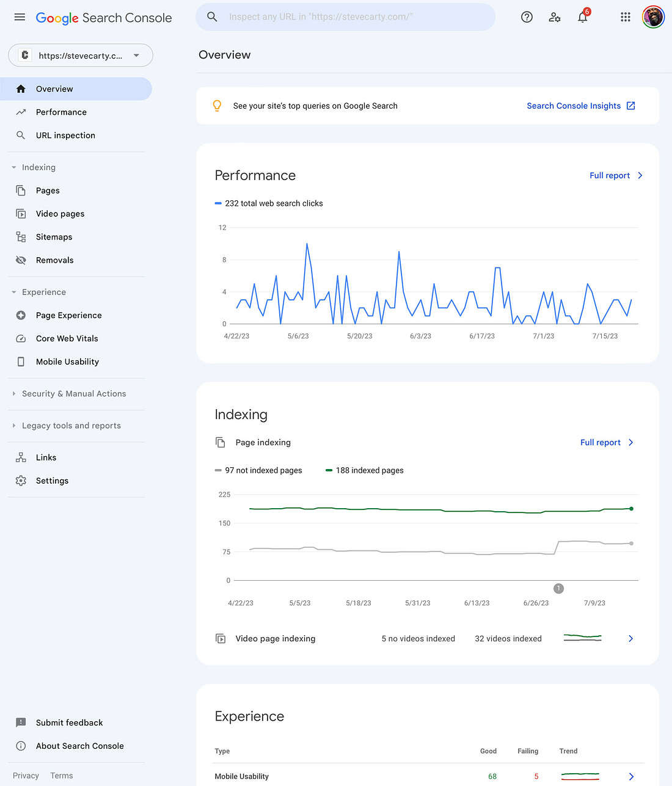Open the stevecarty.com property selector dropdown
The height and width of the screenshot is (786, 672).
click(81, 56)
